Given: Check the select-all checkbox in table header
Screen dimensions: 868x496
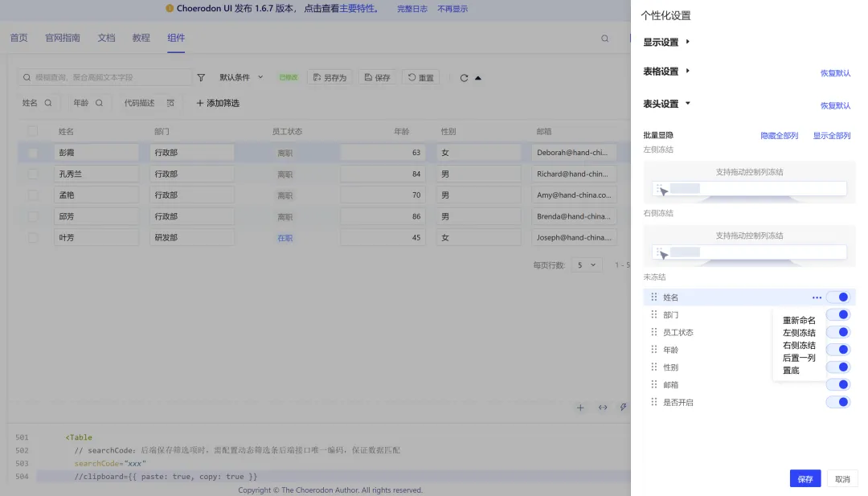Looking at the screenshot, I should click(33, 131).
